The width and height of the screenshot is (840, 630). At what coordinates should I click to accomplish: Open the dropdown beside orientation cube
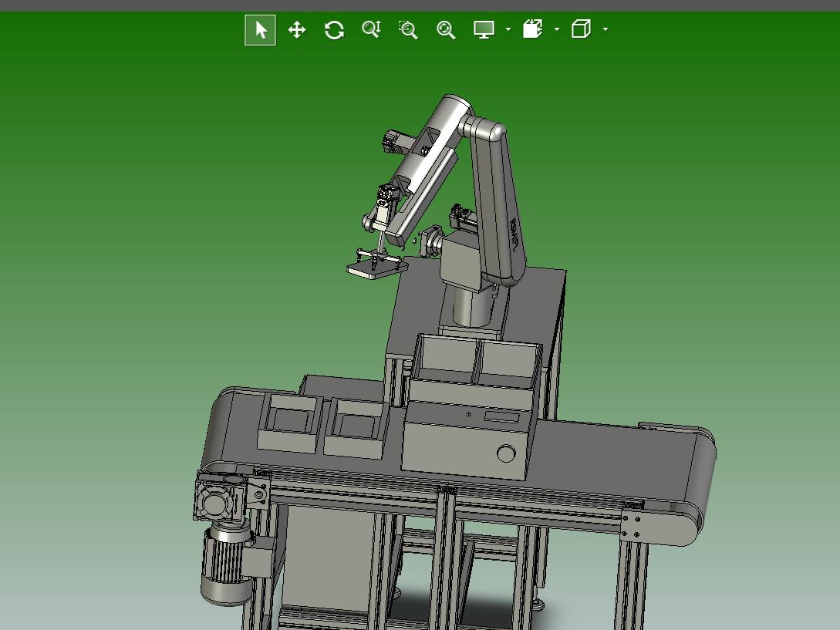(x=606, y=29)
